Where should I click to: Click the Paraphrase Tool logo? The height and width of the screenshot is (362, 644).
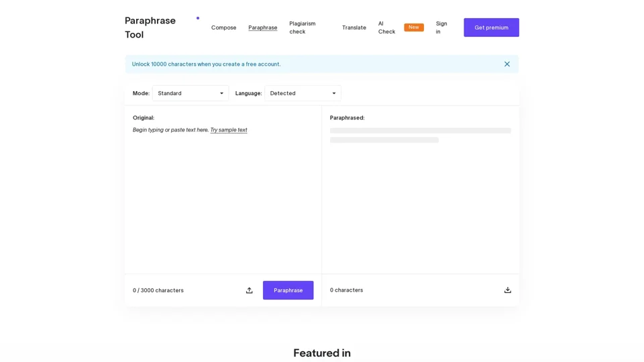[150, 27]
